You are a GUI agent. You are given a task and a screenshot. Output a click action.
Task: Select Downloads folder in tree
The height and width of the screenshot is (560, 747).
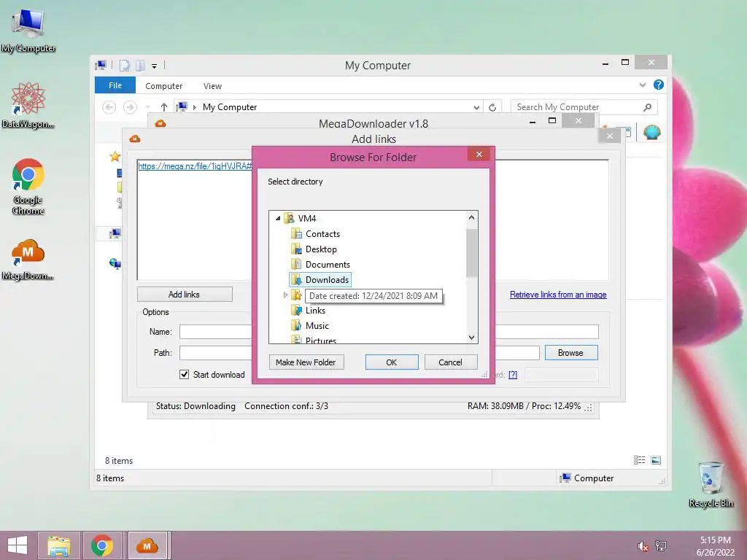click(x=327, y=279)
